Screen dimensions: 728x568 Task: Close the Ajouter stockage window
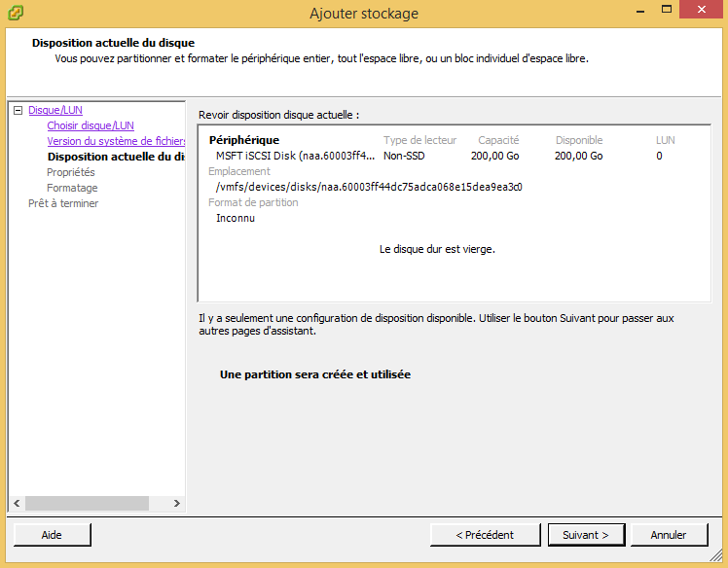(x=701, y=11)
